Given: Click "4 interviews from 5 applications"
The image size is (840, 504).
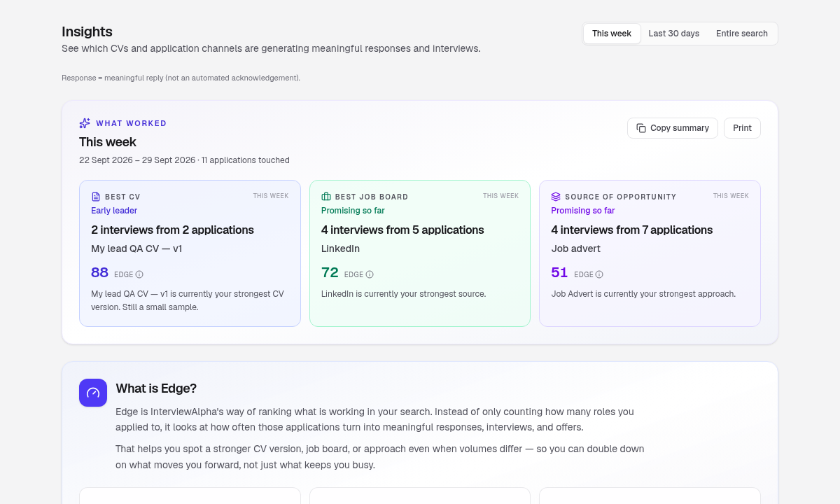Looking at the screenshot, I should pos(402,230).
